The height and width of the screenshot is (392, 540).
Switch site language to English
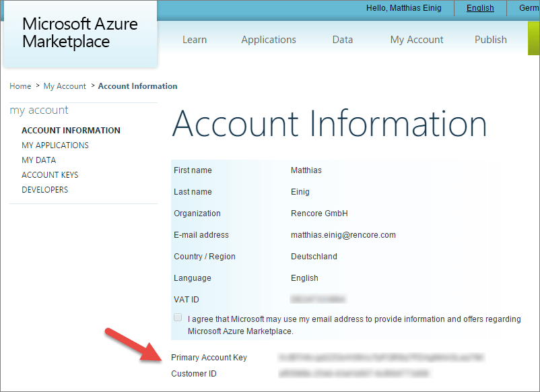coord(480,8)
